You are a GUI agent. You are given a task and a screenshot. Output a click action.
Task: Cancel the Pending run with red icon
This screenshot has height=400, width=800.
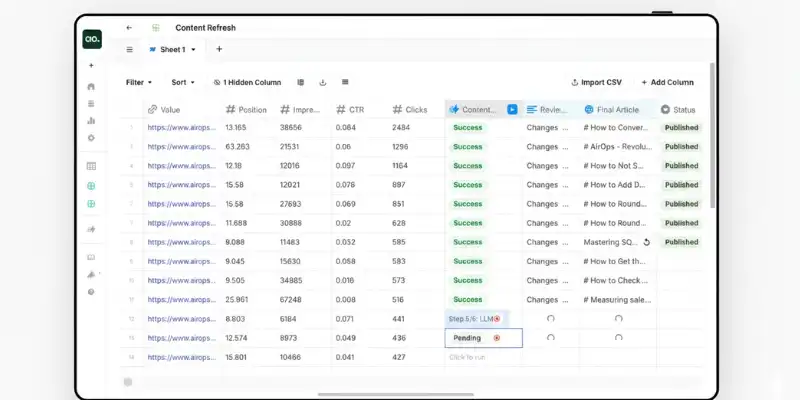[497, 338]
